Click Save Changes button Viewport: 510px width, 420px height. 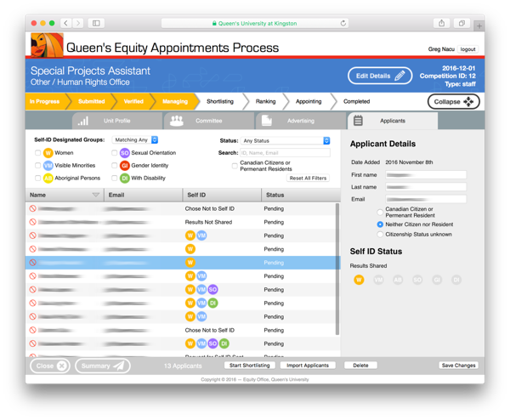point(458,366)
